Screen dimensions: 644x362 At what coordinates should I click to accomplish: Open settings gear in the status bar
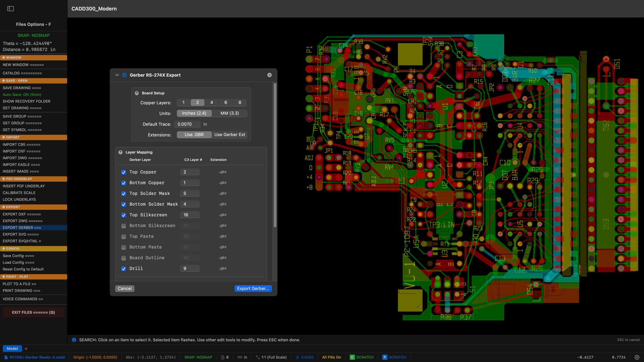637,357
